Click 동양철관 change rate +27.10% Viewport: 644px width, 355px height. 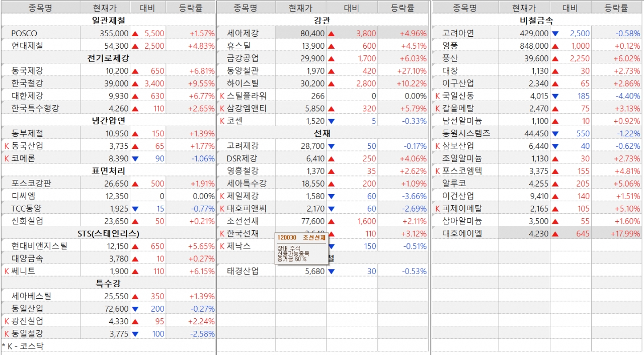411,71
